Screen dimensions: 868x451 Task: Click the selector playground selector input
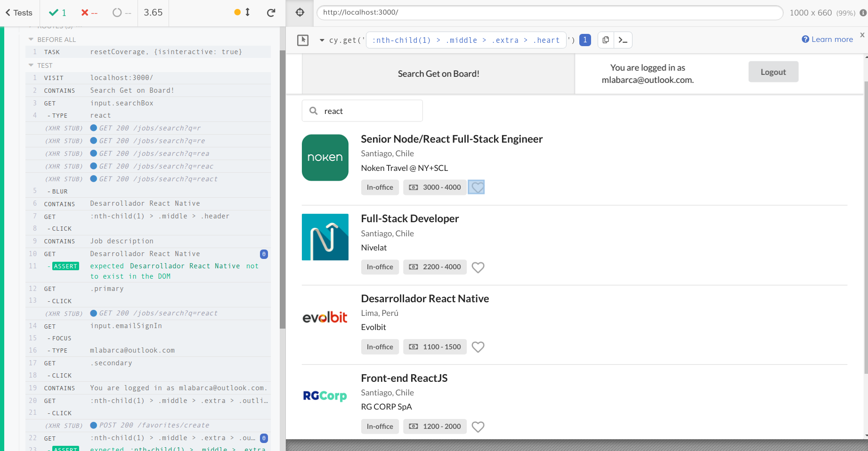pyautogui.click(x=466, y=40)
